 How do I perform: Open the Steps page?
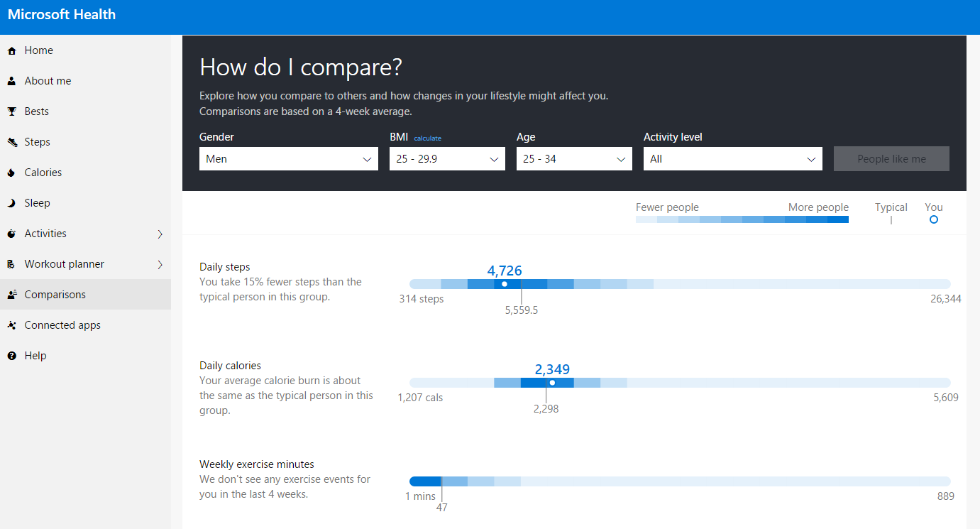(x=37, y=141)
